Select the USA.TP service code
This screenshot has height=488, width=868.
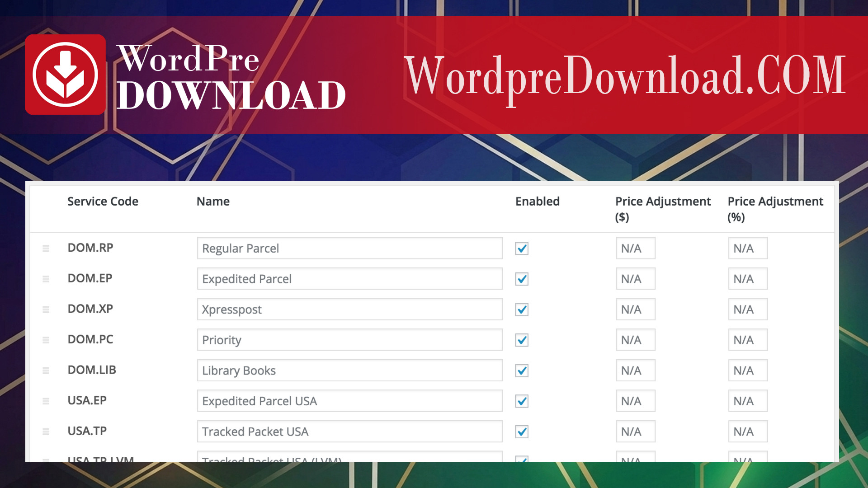87,431
